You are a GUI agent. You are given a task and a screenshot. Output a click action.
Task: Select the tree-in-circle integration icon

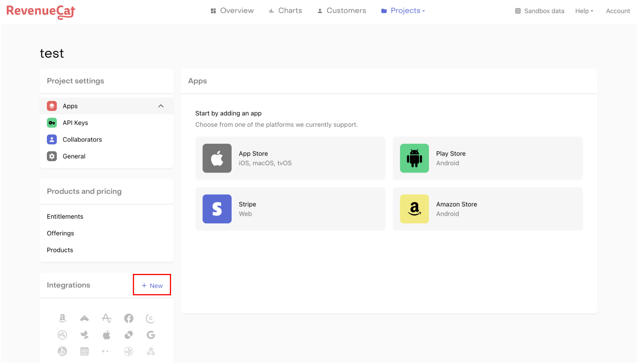coord(129,351)
